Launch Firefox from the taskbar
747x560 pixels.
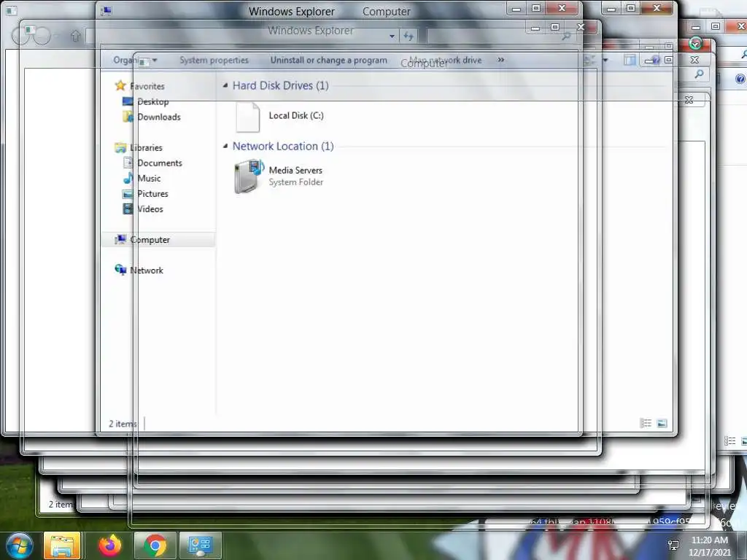point(110,545)
